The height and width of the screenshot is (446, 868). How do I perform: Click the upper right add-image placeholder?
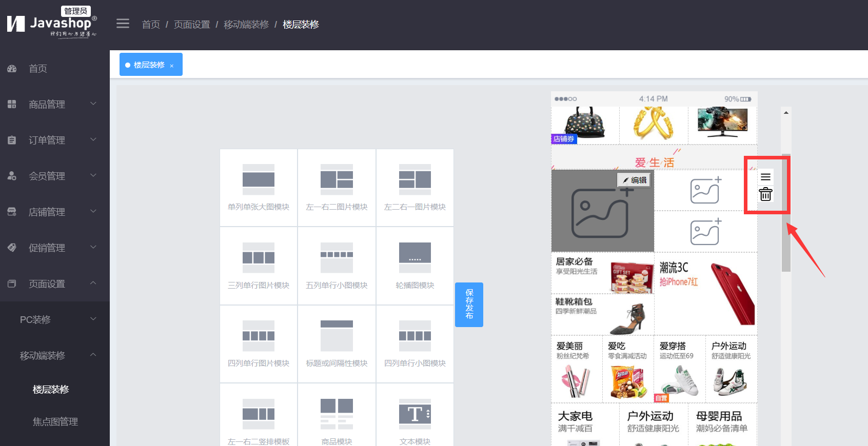click(705, 190)
